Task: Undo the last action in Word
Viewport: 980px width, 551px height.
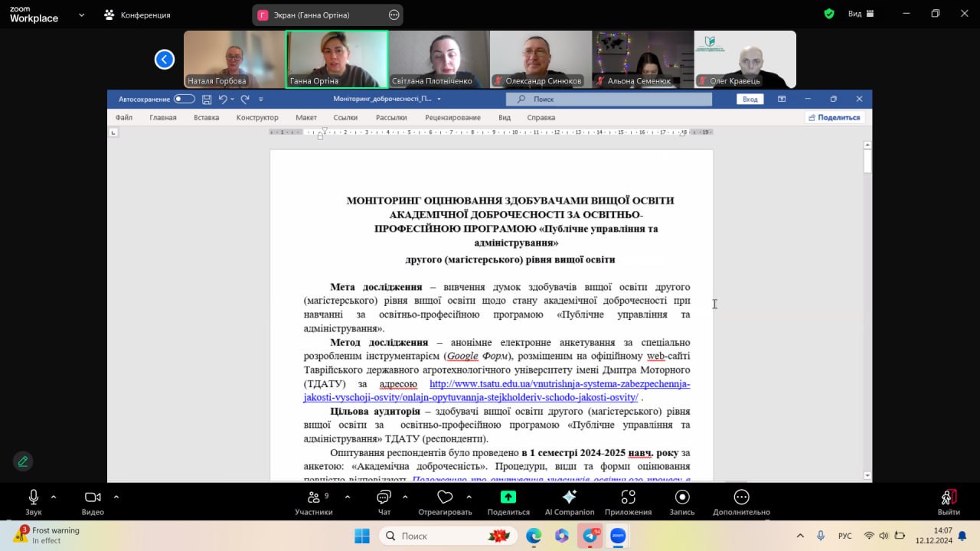Action: (x=223, y=99)
